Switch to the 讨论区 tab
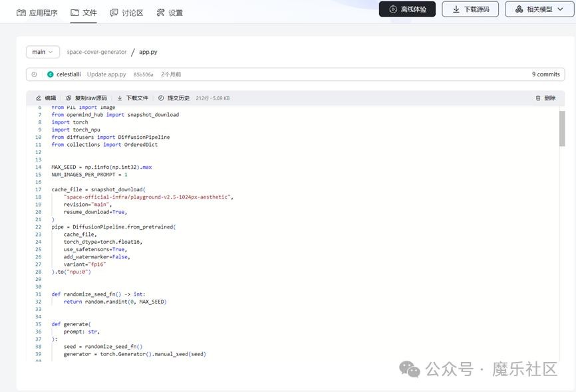The image size is (576, 392). pos(126,13)
